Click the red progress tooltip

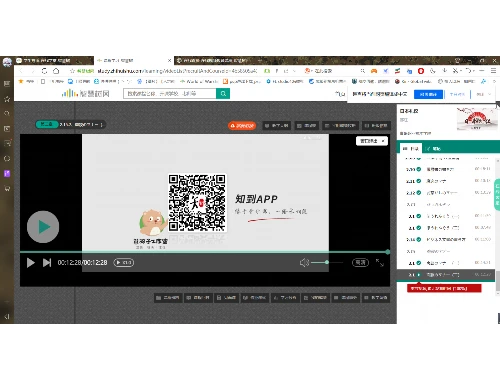[x=444, y=288]
